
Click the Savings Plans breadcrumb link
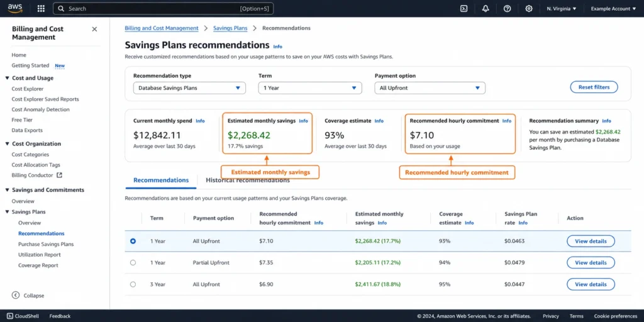[230, 28]
